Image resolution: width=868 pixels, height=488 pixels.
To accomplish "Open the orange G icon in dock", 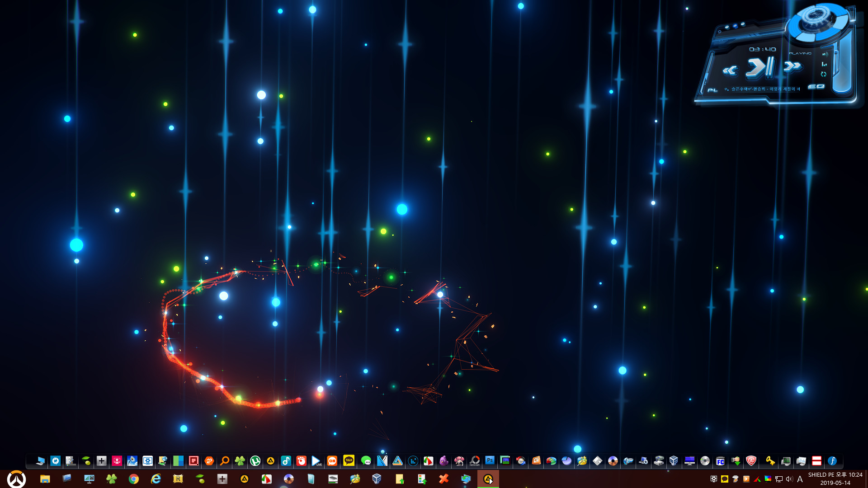I will (536, 461).
